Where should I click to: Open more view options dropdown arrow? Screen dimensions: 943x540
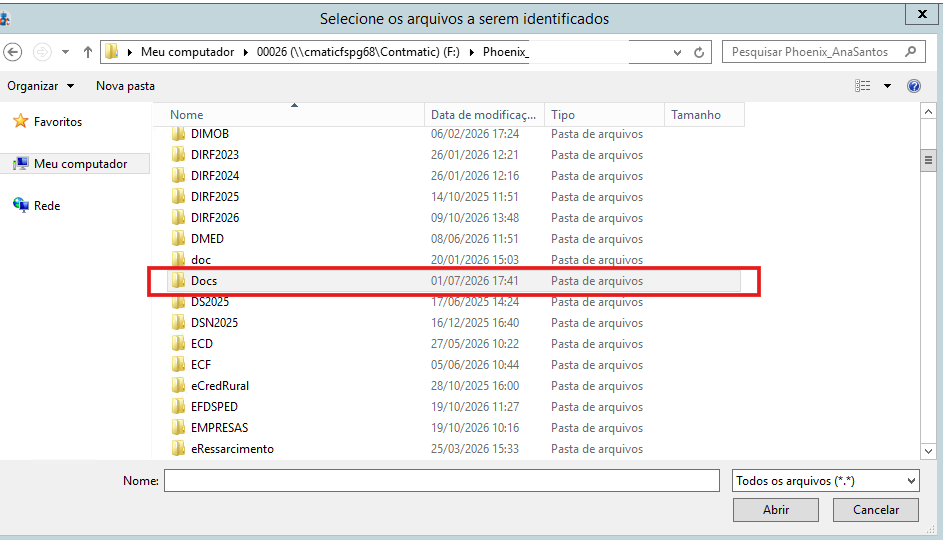pos(887,86)
